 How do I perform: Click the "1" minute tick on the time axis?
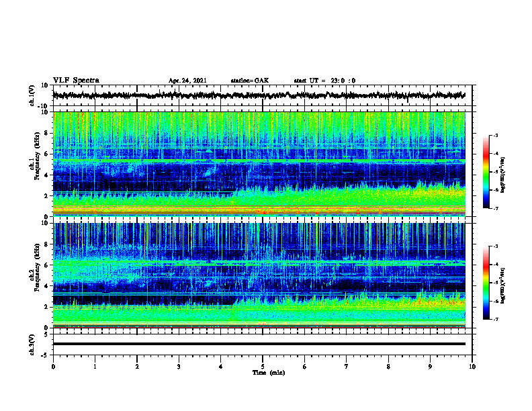point(95,367)
